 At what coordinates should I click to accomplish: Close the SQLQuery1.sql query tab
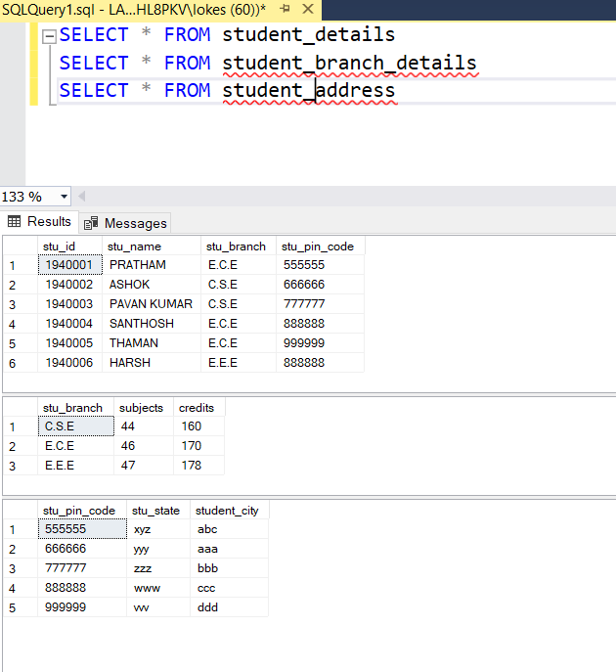click(306, 8)
